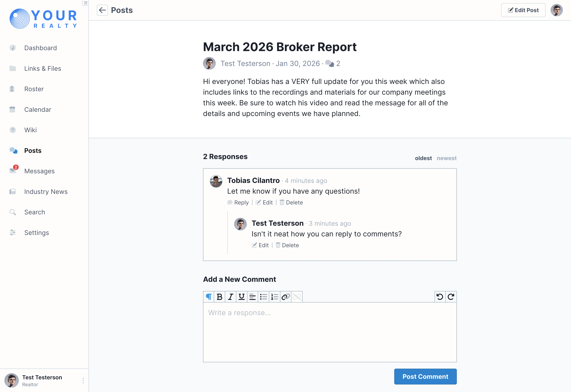
Task: Insert a numbered list in editor
Action: click(x=274, y=297)
